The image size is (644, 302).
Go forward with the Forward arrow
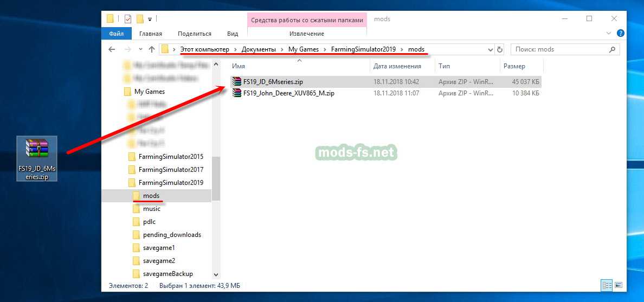pos(128,49)
